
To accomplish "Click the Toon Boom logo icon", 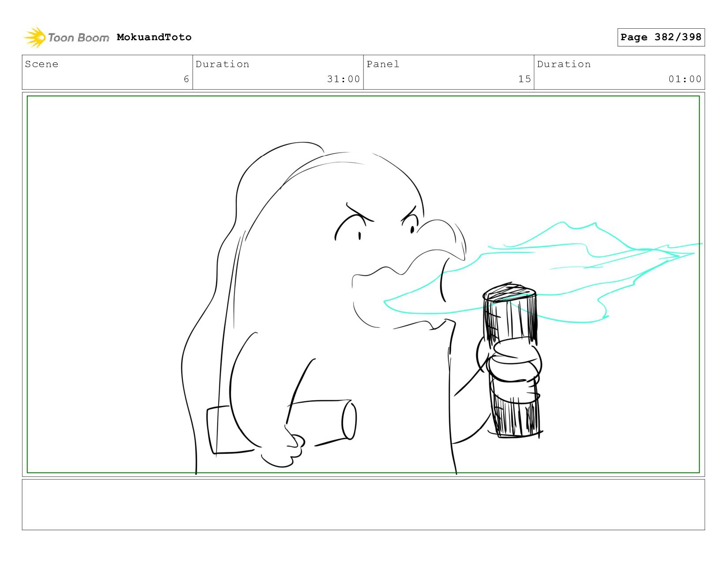I will 35,37.
